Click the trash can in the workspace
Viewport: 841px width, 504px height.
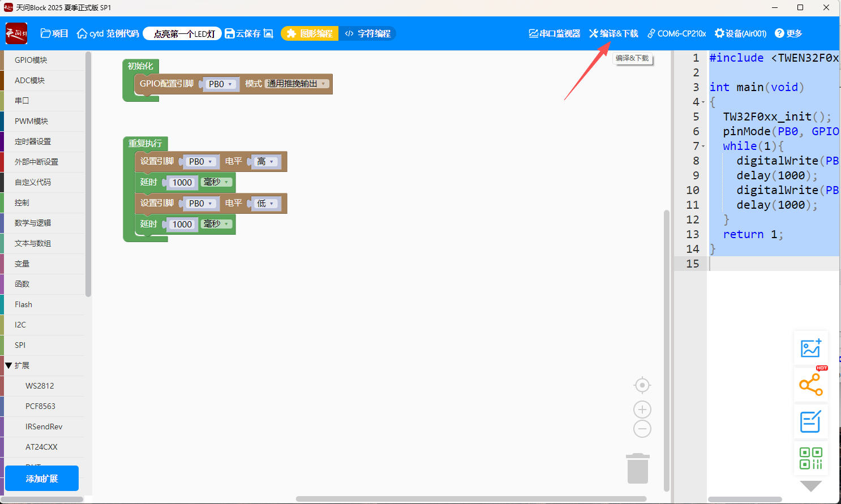(x=637, y=468)
